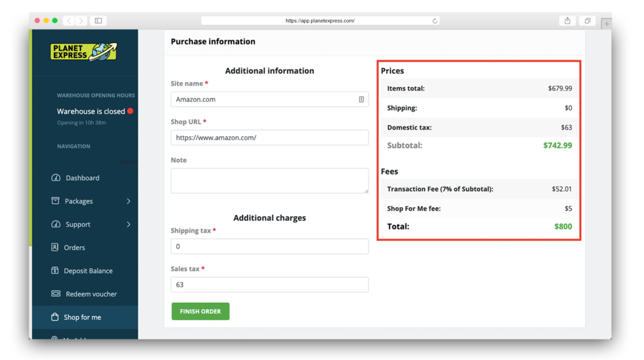The width and height of the screenshot is (644, 360).
Task: Go to Orders in the sidebar
Action: coord(74,248)
